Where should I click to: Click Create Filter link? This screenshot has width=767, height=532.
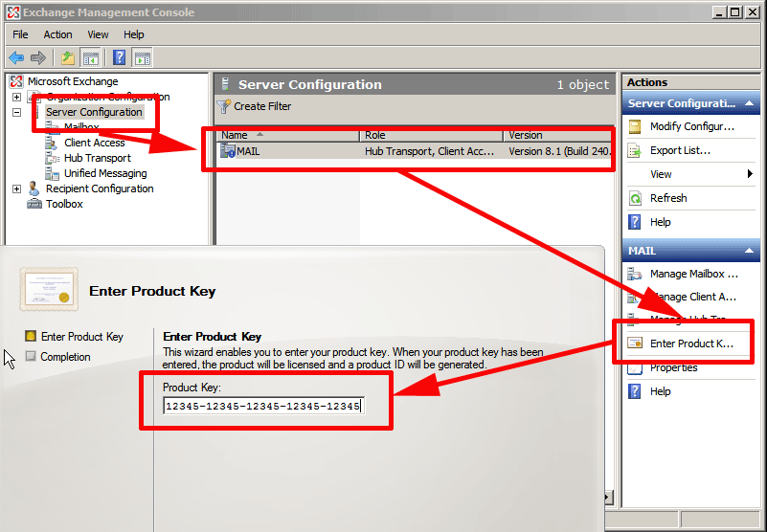262,106
